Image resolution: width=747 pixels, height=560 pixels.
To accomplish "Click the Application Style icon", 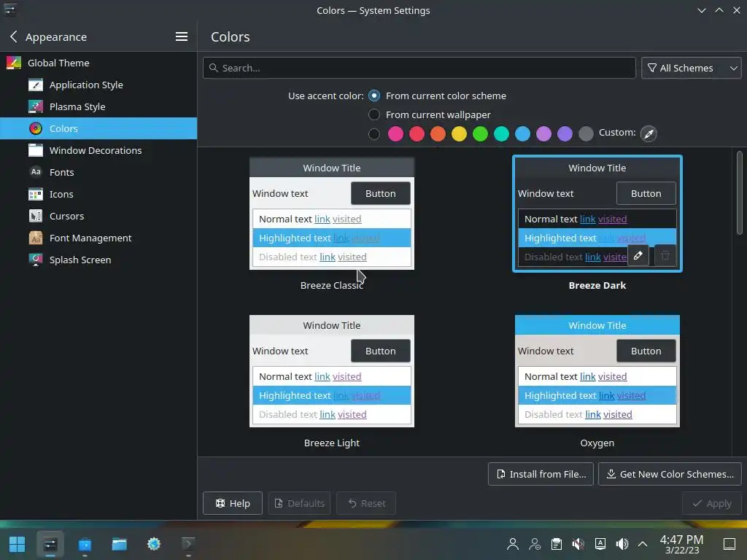I will [35, 85].
